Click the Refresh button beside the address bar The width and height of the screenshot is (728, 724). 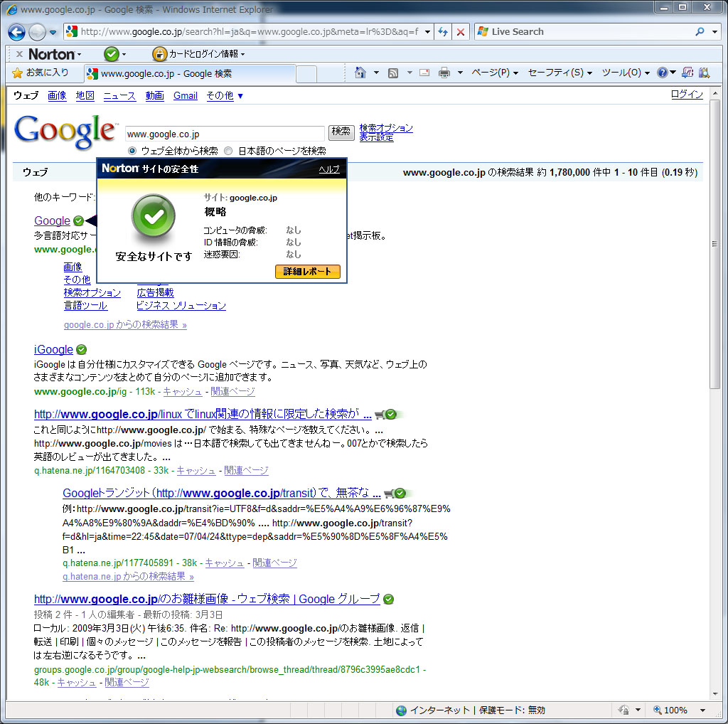[x=443, y=31]
